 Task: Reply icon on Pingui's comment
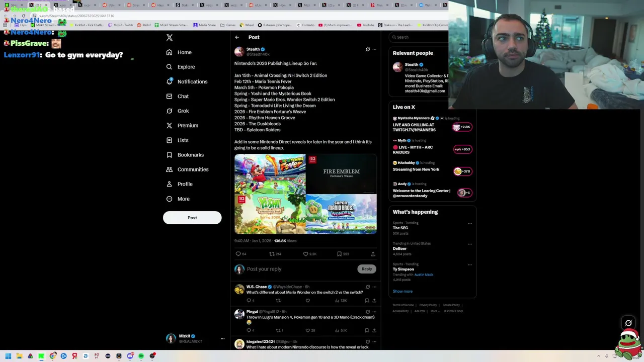(x=249, y=330)
